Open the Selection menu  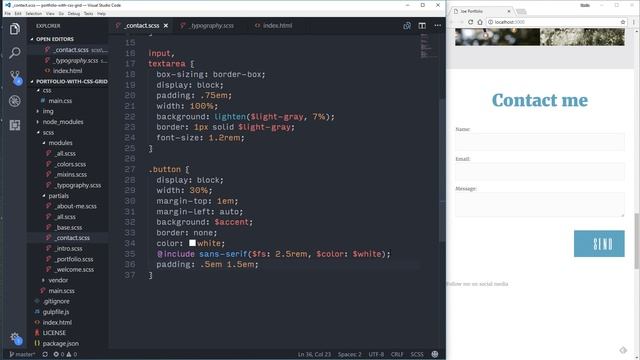tap(33, 13)
